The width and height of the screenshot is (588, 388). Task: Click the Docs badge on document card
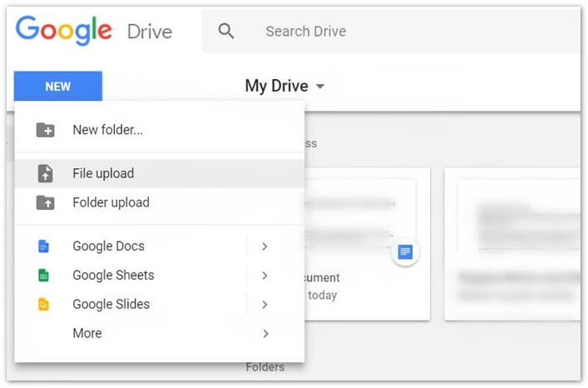point(405,251)
